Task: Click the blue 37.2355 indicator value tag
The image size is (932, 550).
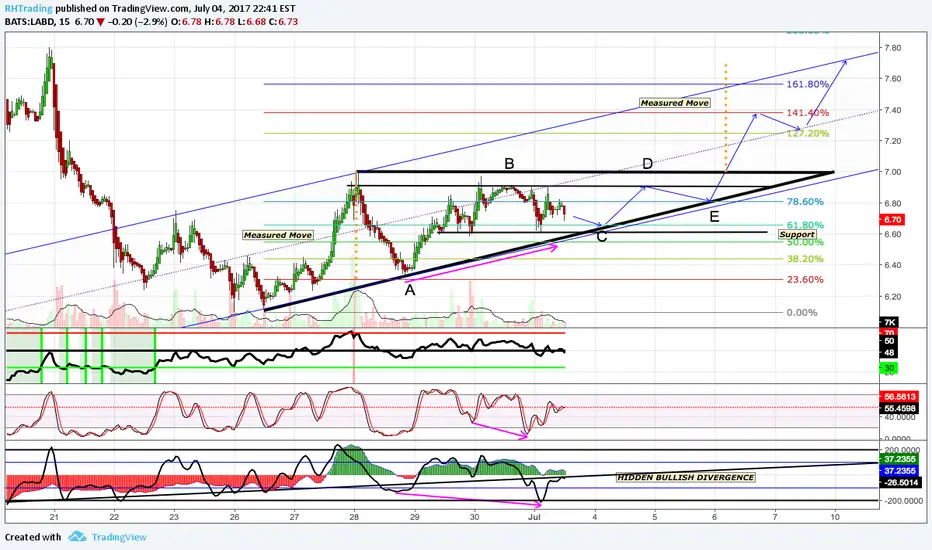Action: pyautogui.click(x=899, y=471)
